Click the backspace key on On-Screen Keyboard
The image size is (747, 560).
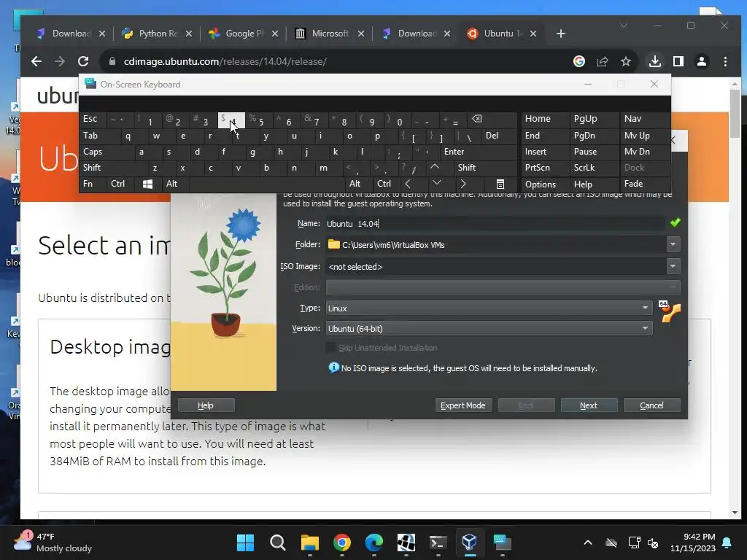point(476,119)
